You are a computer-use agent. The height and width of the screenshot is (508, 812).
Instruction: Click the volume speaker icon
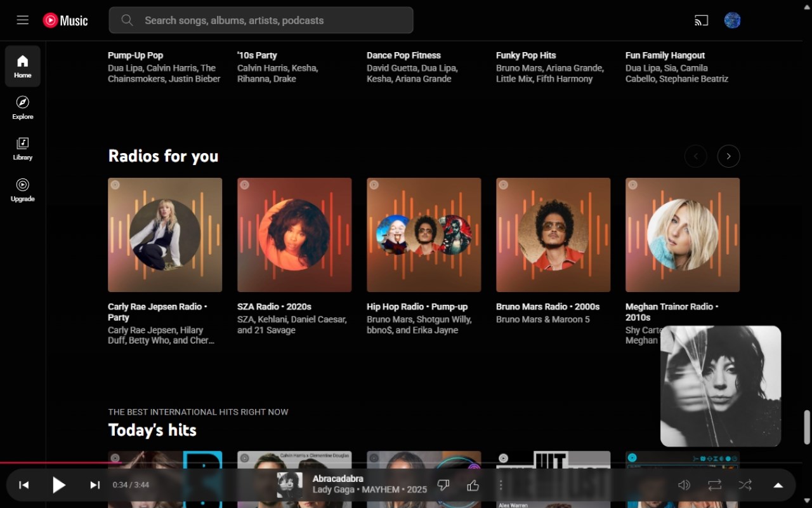coord(684,485)
